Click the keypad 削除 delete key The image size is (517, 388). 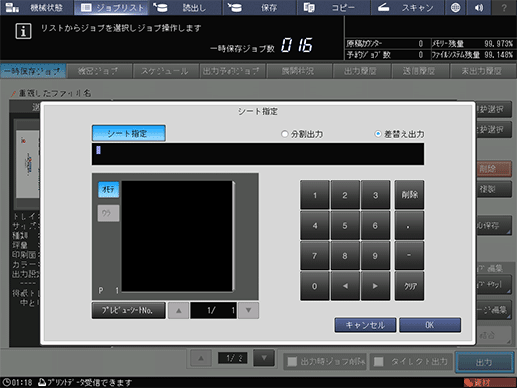(409, 195)
